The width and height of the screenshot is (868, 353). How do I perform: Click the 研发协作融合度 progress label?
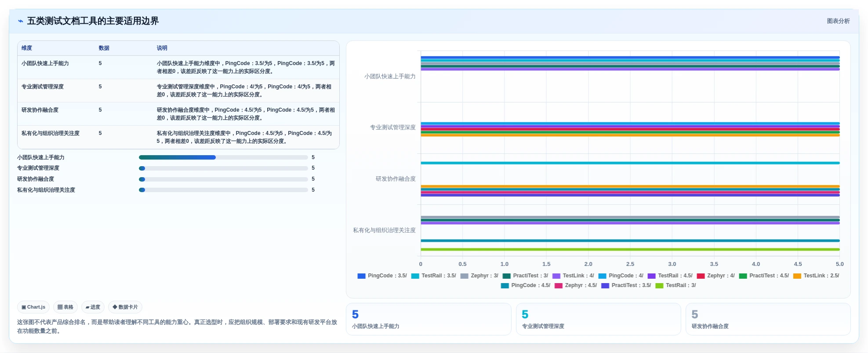click(x=36, y=179)
